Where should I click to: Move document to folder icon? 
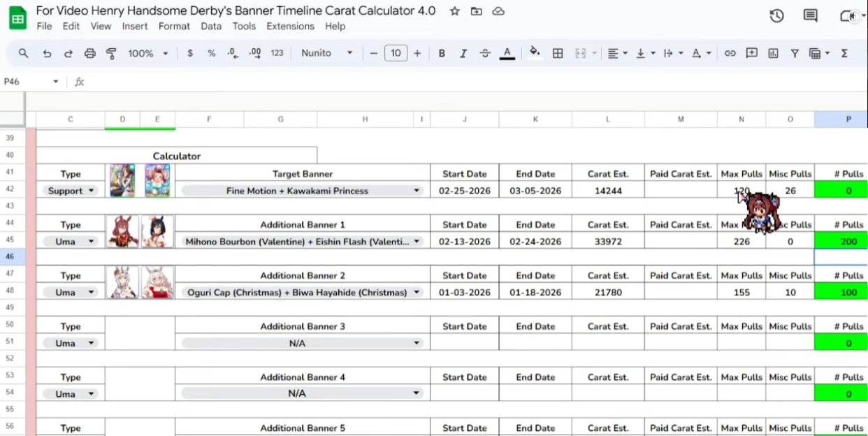tap(477, 11)
